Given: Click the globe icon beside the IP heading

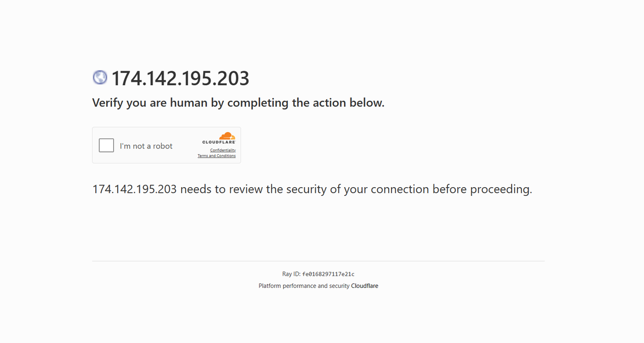Looking at the screenshot, I should click(100, 78).
